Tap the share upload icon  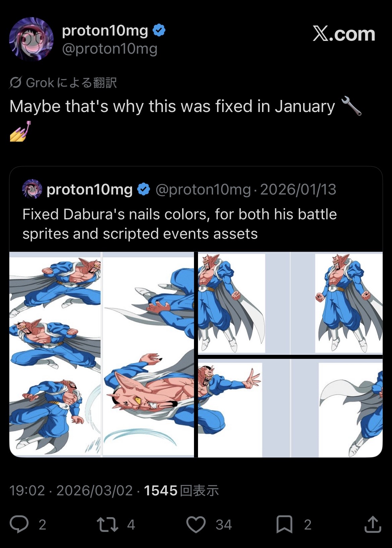click(x=373, y=525)
